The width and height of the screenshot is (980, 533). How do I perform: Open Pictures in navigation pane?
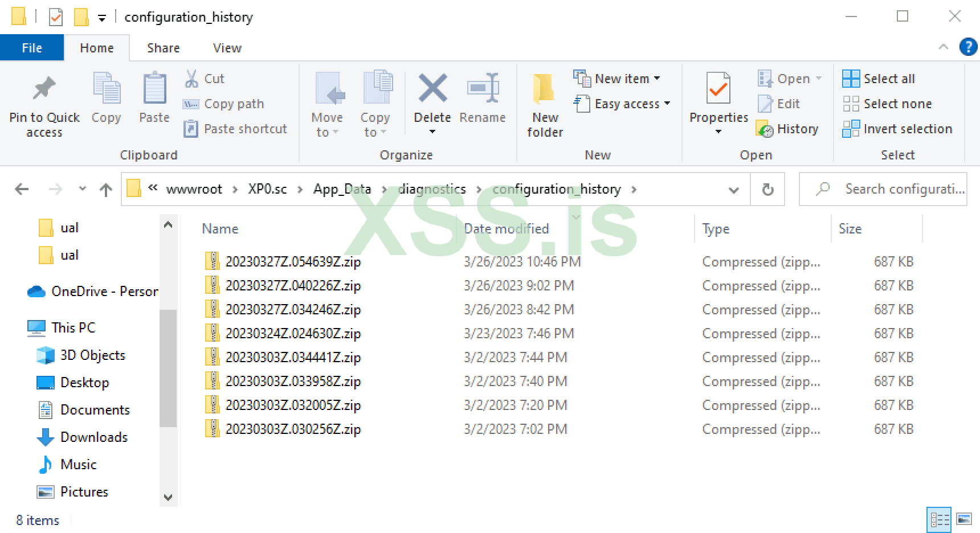tap(72, 491)
